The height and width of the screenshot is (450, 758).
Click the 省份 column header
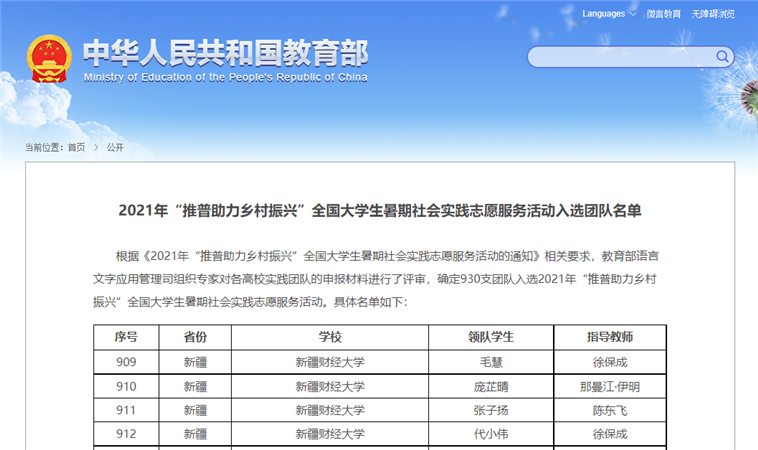[x=195, y=337]
